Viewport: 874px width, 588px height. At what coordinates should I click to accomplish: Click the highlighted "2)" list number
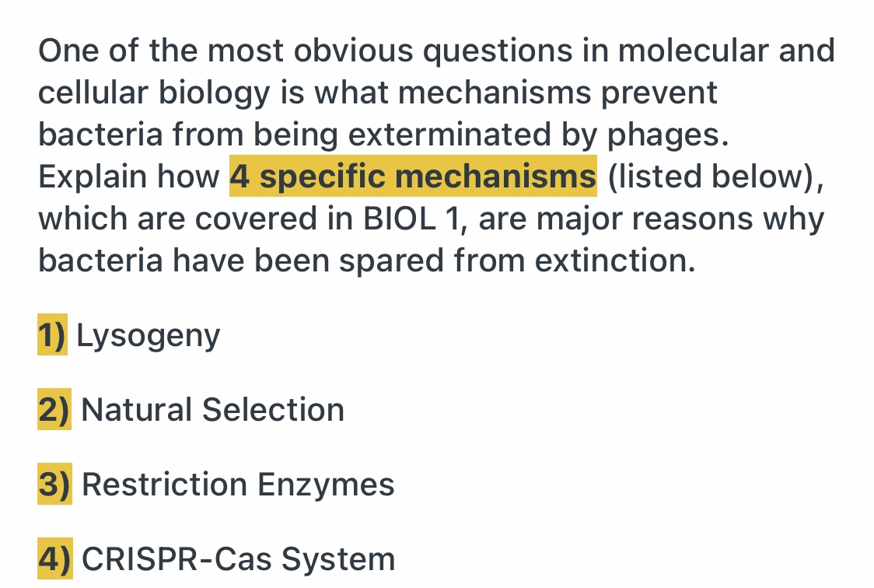point(54,410)
